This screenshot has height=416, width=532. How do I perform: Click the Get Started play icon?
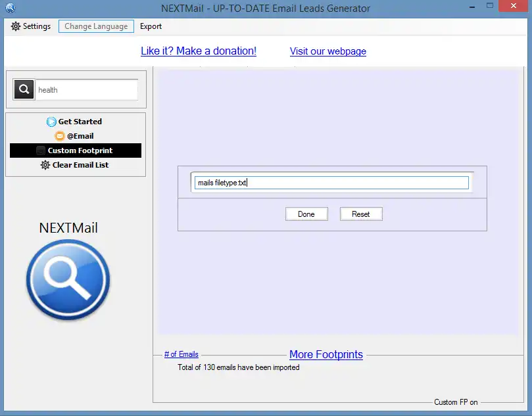51,122
